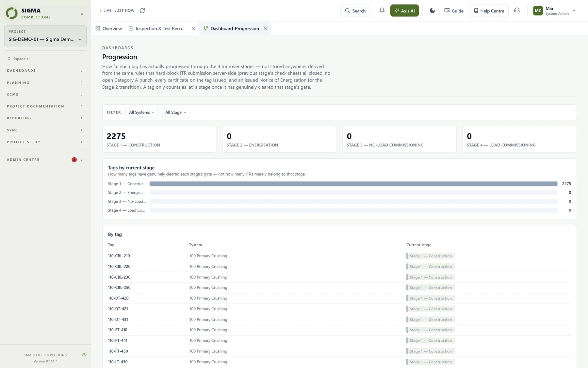Viewport: 588px width, 368px height.
Task: Click tag 110-CBL-210 in the table
Action: (x=119, y=256)
